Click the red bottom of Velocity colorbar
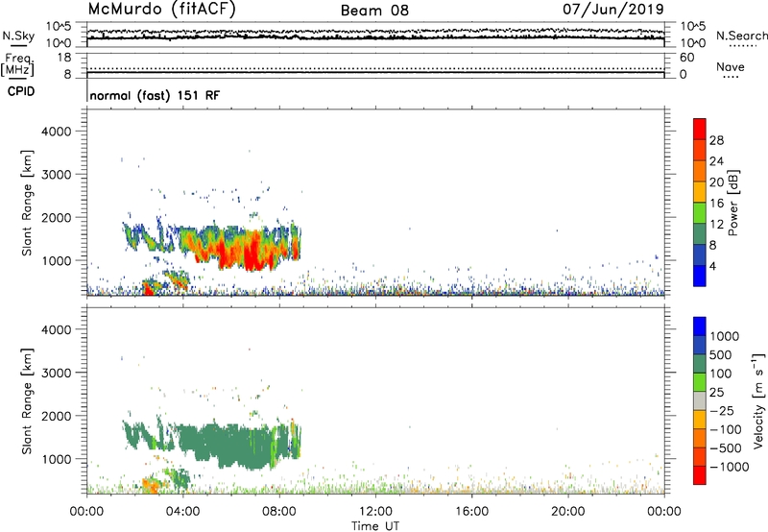Viewport: 768px width, 532px height. (x=700, y=475)
